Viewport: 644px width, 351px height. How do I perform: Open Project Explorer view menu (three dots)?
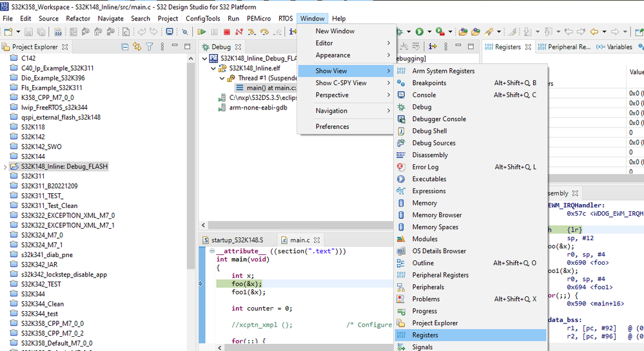point(162,47)
